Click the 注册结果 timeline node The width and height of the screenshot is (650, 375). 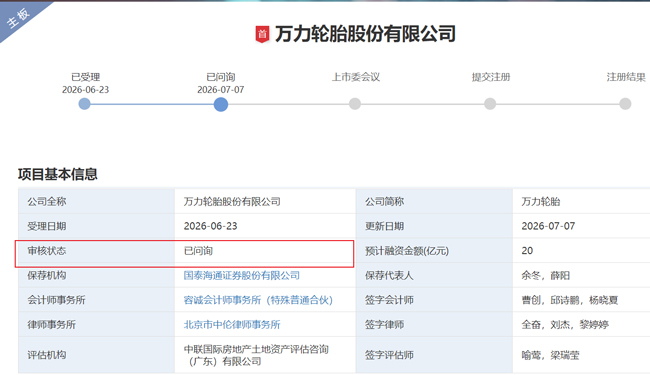point(625,104)
